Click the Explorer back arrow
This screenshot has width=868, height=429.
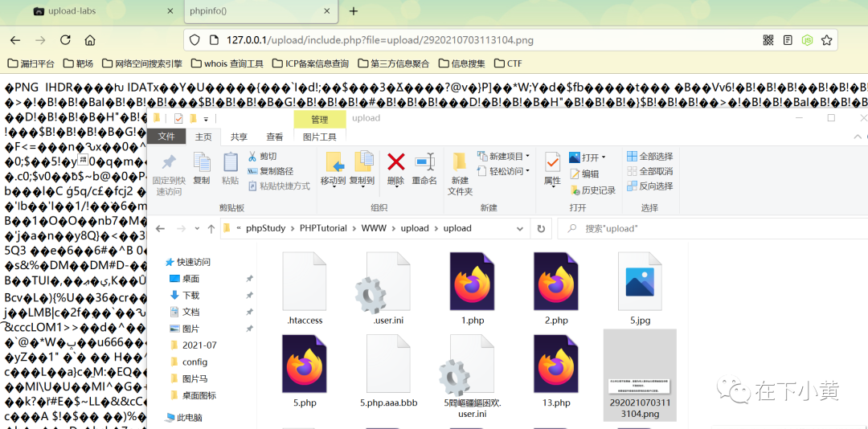click(x=160, y=229)
